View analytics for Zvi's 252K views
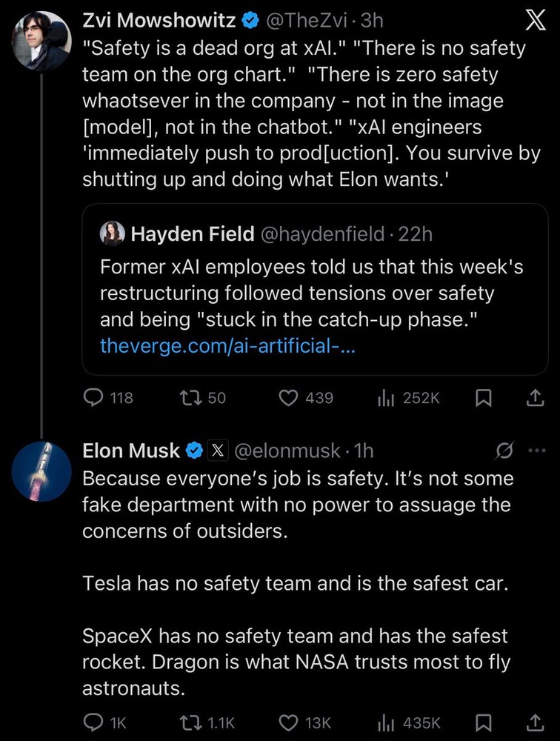 385,399
